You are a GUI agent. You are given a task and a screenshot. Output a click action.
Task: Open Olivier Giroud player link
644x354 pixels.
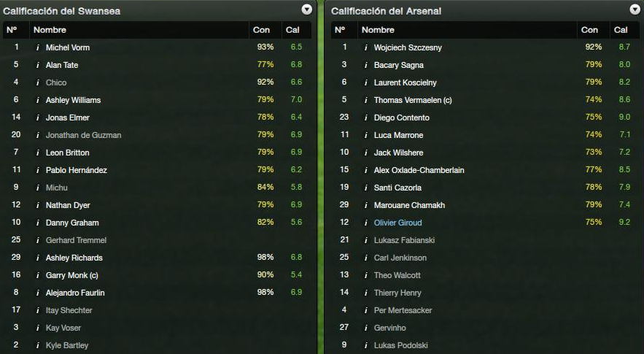[x=397, y=223]
